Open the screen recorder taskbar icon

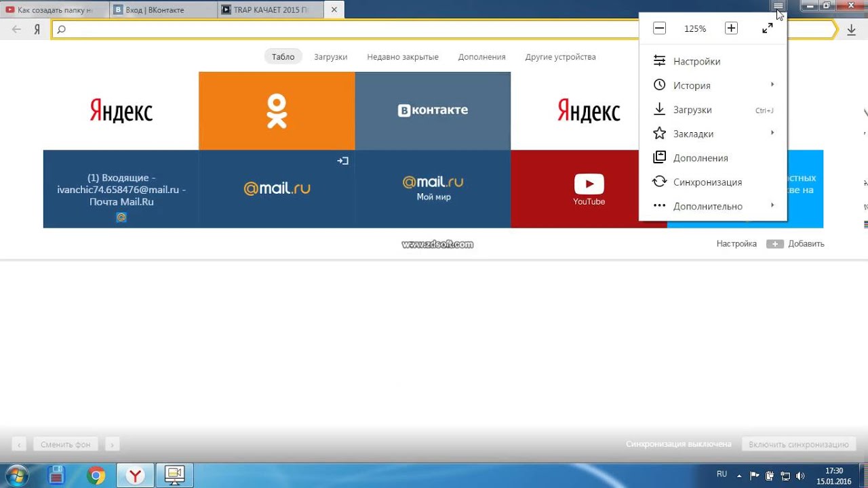[175, 476]
